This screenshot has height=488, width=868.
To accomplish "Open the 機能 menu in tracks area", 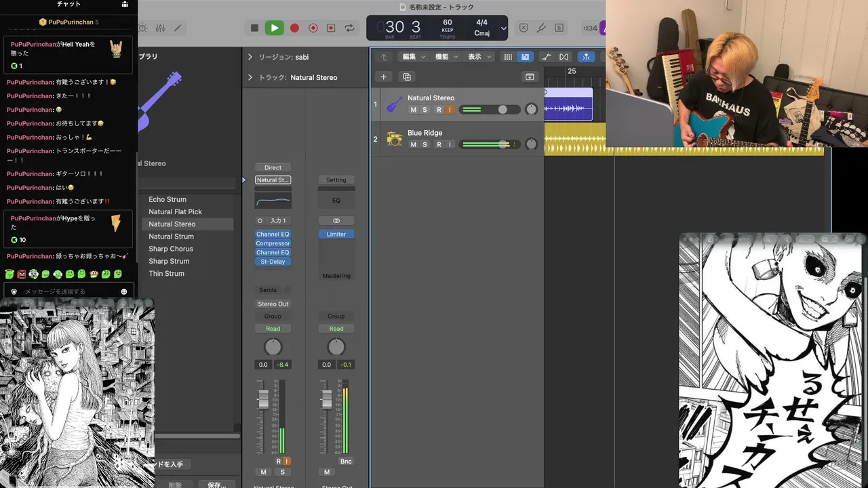I will click(446, 57).
